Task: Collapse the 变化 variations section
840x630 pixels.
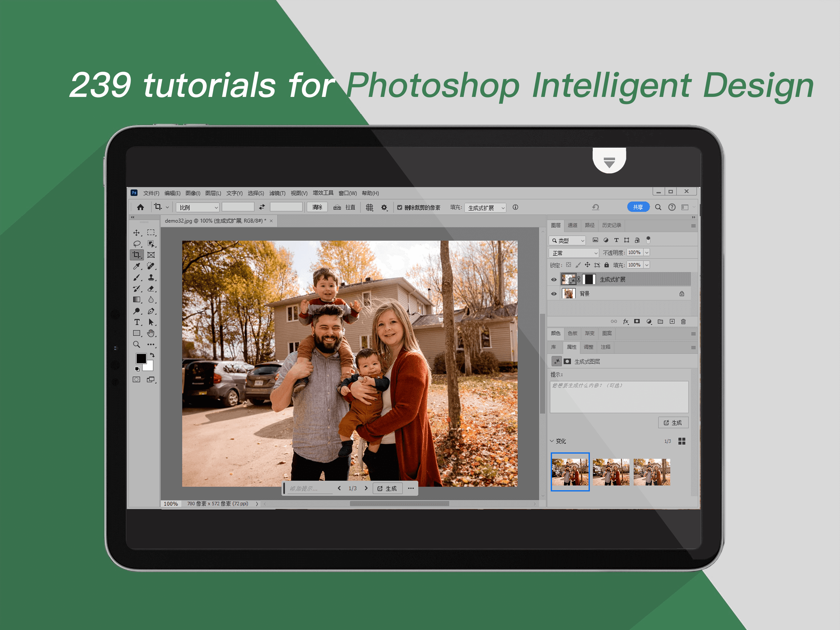Action: tap(552, 441)
